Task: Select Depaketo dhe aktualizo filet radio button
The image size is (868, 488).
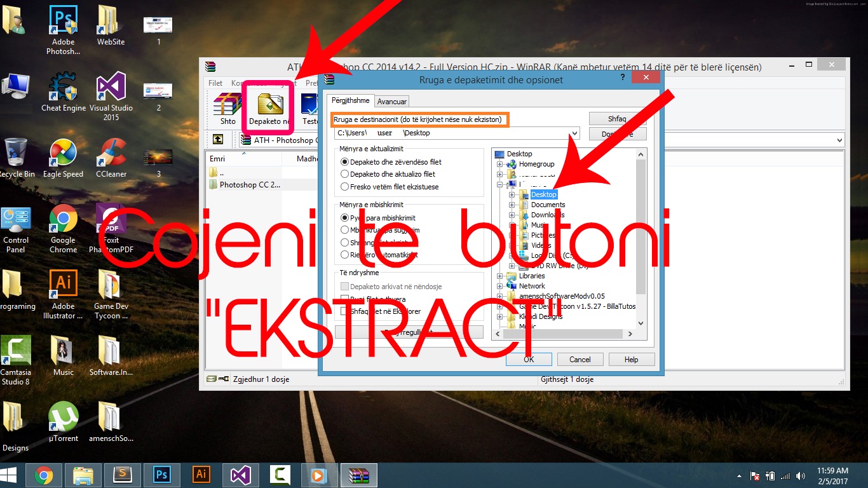Action: 344,174
